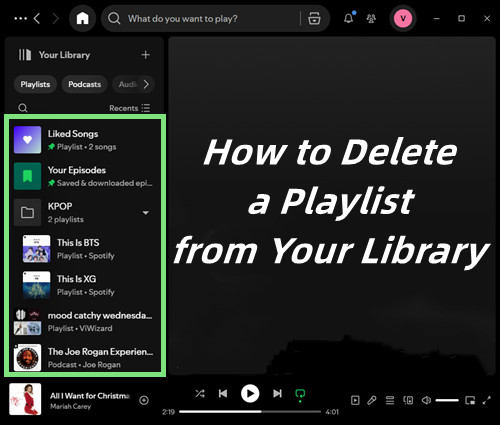Collapse the KPOP folder arrow

click(x=146, y=213)
